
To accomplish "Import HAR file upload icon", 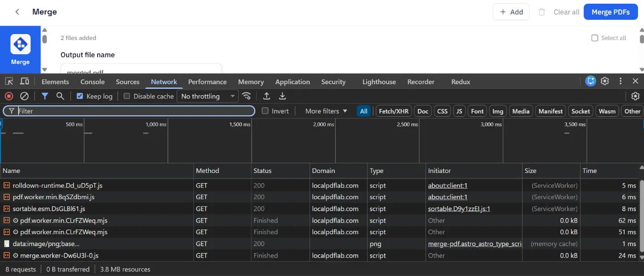I will (266, 96).
